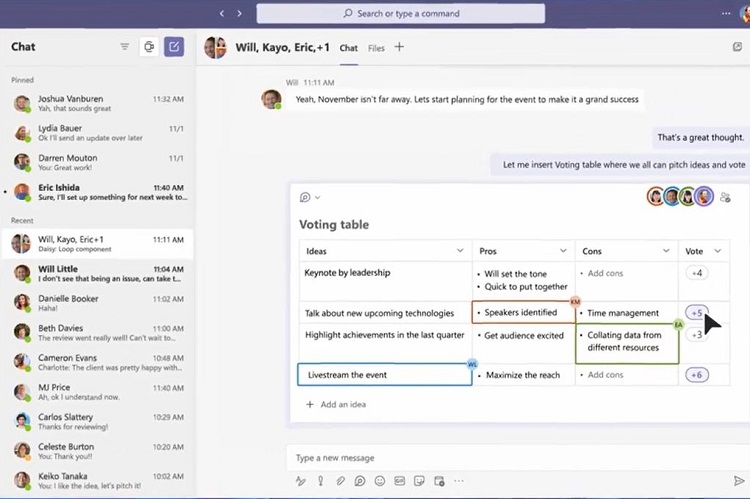
Task: Vote +5 for new upcoming technologies
Action: coord(697,313)
